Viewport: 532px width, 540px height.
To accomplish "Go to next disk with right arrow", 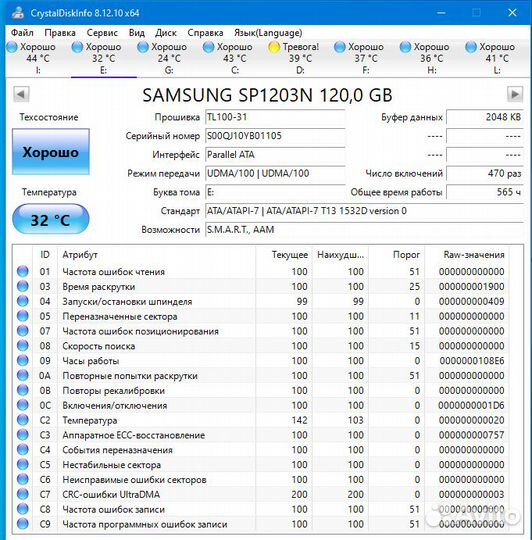I will [x=515, y=94].
